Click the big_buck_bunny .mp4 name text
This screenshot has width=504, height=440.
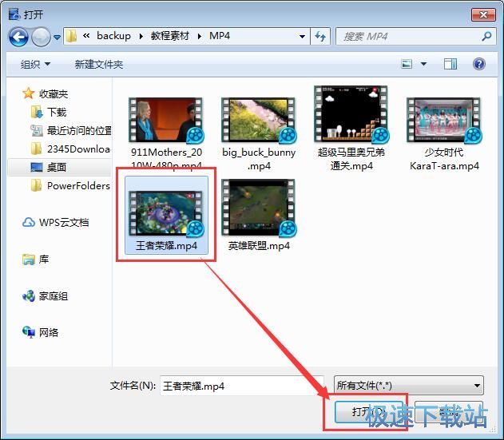click(259, 159)
